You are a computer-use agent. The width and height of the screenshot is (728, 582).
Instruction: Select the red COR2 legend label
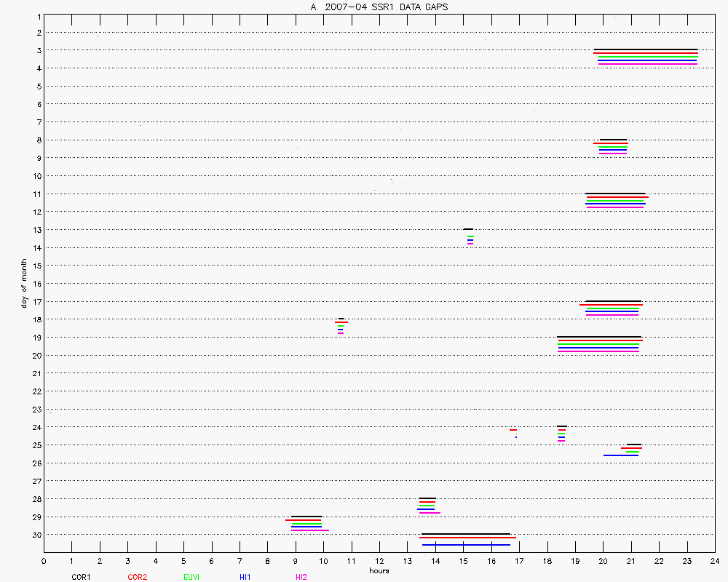click(137, 577)
